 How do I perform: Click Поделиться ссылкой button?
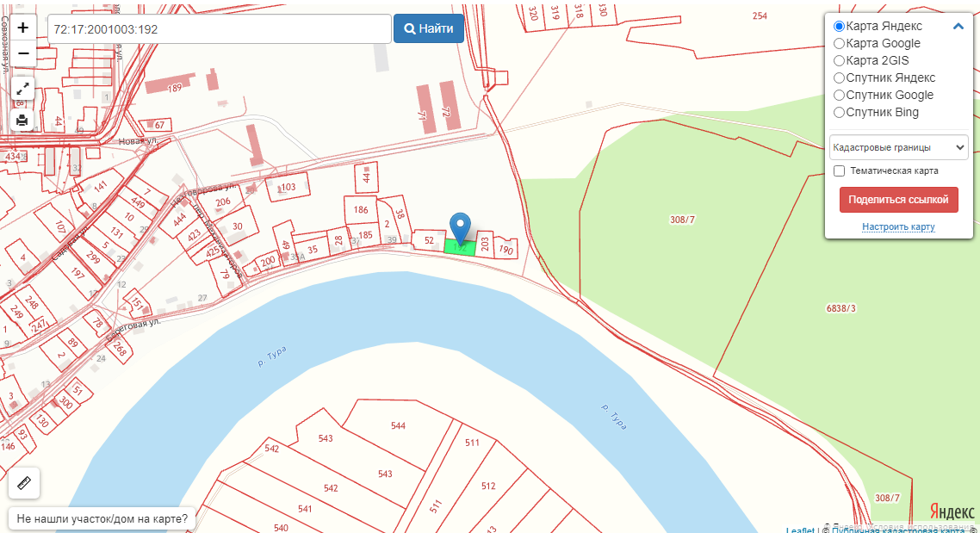pos(899,200)
